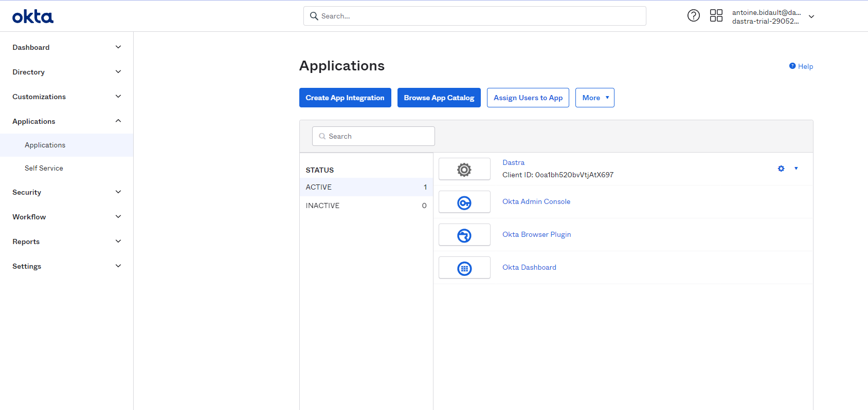Click Assign Users to App button
The height and width of the screenshot is (410, 868).
click(528, 98)
